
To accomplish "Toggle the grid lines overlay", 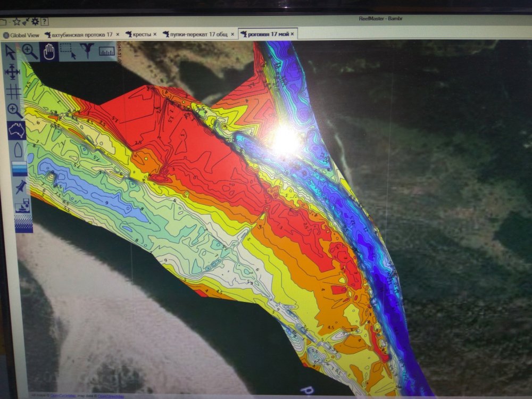I will tap(13, 91).
